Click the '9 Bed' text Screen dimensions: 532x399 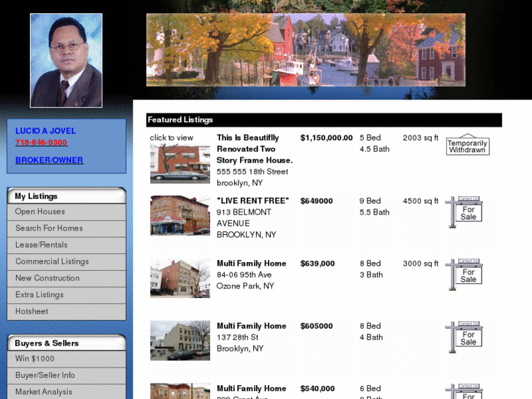click(370, 201)
